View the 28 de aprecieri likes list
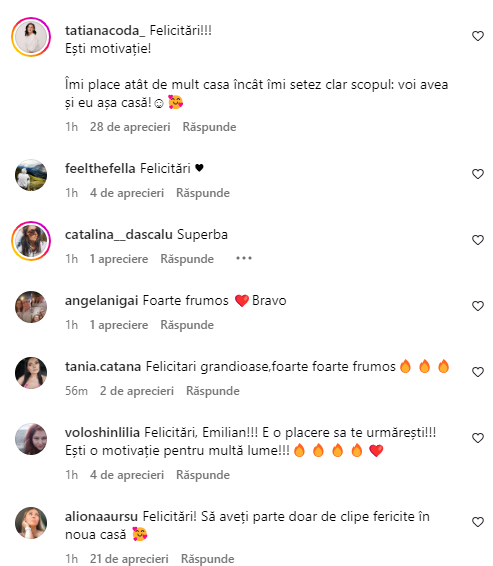Image resolution: width=493 pixels, height=566 pixels. coord(130,127)
